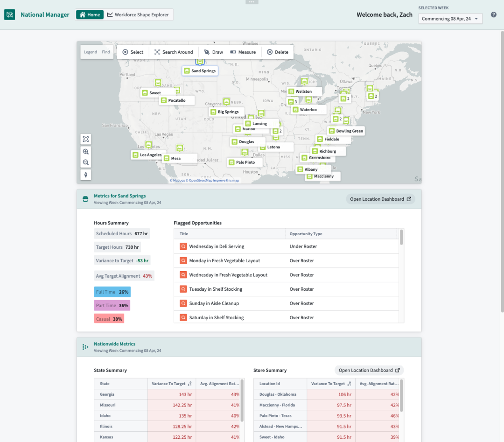
Task: Sort Store Summary by Variance To Target
Action: (x=349, y=384)
